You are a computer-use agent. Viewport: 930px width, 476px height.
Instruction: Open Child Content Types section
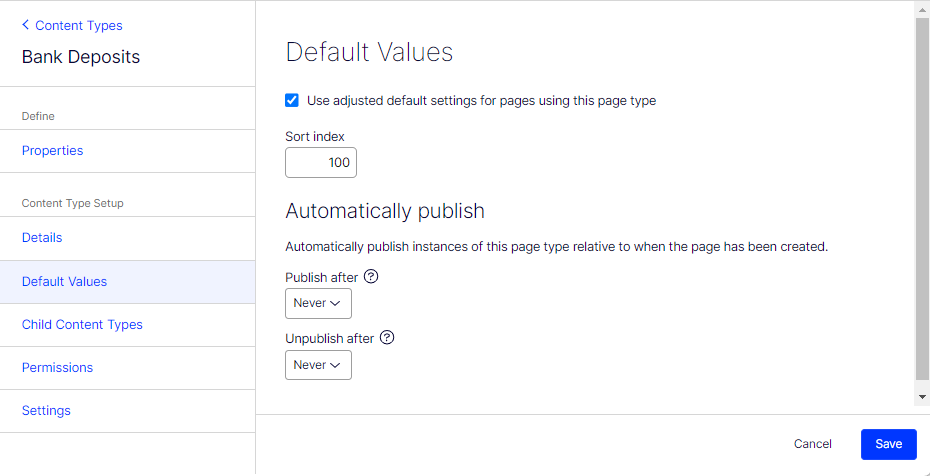(82, 325)
